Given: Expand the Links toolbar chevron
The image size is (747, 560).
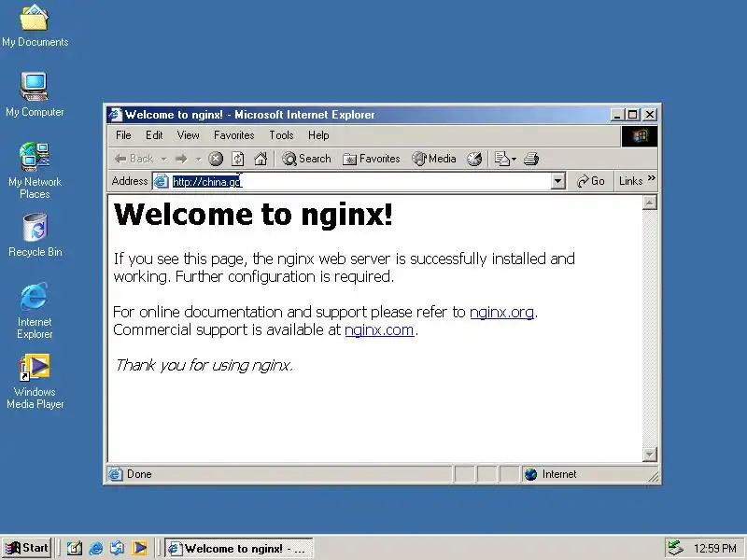Looking at the screenshot, I should pos(651,178).
